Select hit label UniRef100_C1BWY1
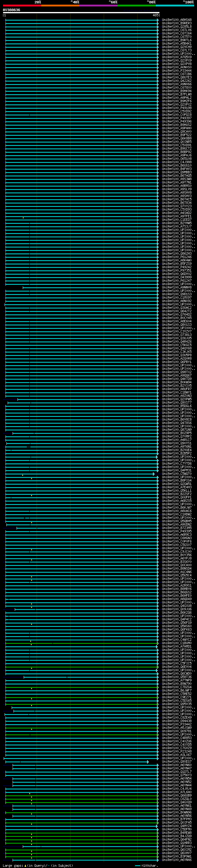This screenshot has height=868, width=197. [177, 393]
